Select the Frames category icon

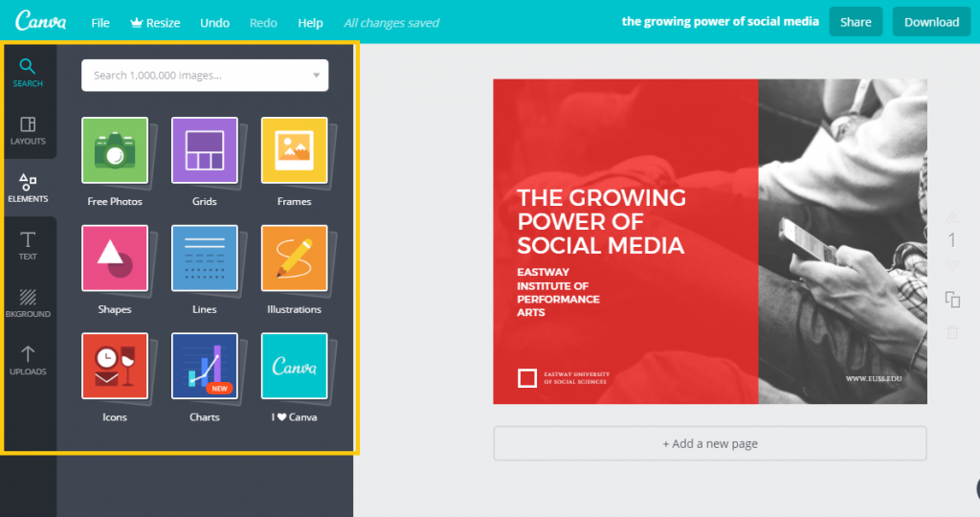point(294,150)
